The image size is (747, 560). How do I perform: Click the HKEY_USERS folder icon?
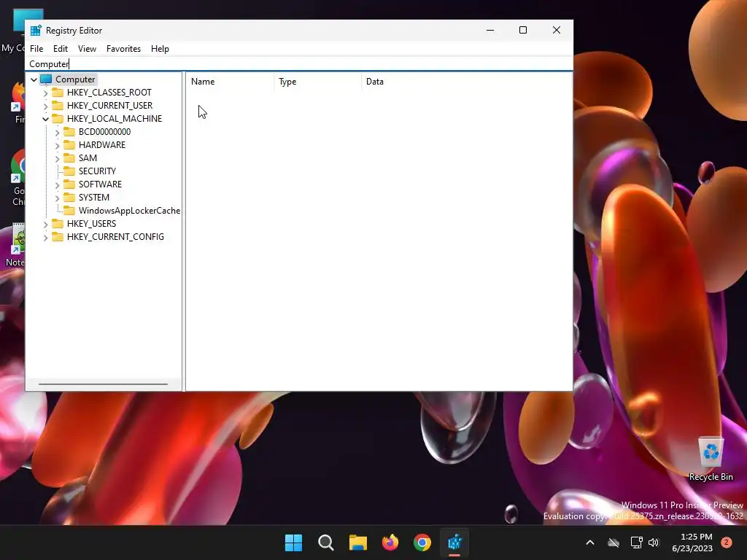coord(58,223)
